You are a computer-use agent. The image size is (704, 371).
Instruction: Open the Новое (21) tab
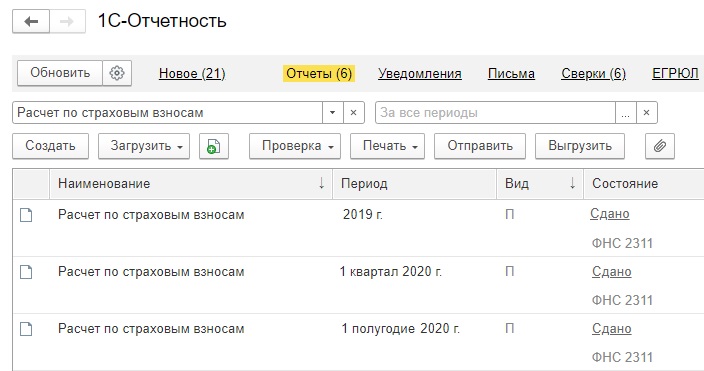[x=192, y=73]
